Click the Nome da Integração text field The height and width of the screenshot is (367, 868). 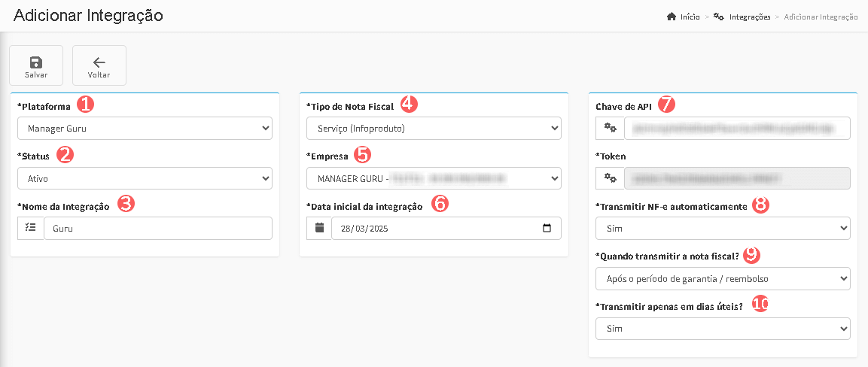tap(158, 229)
